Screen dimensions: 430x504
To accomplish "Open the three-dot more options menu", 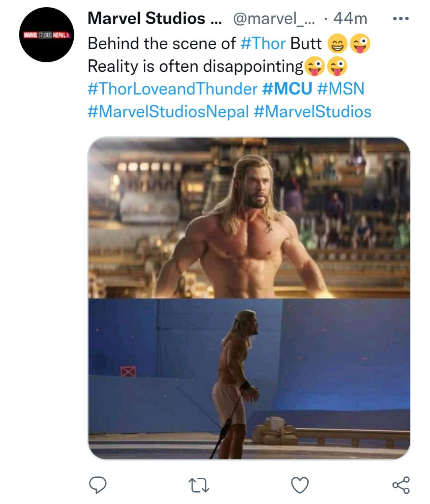I will (x=400, y=19).
